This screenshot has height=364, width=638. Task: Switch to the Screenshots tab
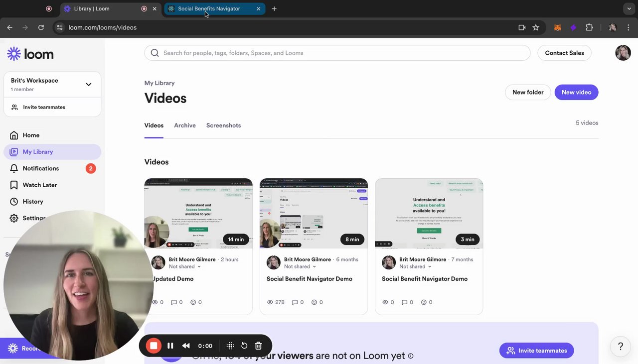click(223, 125)
